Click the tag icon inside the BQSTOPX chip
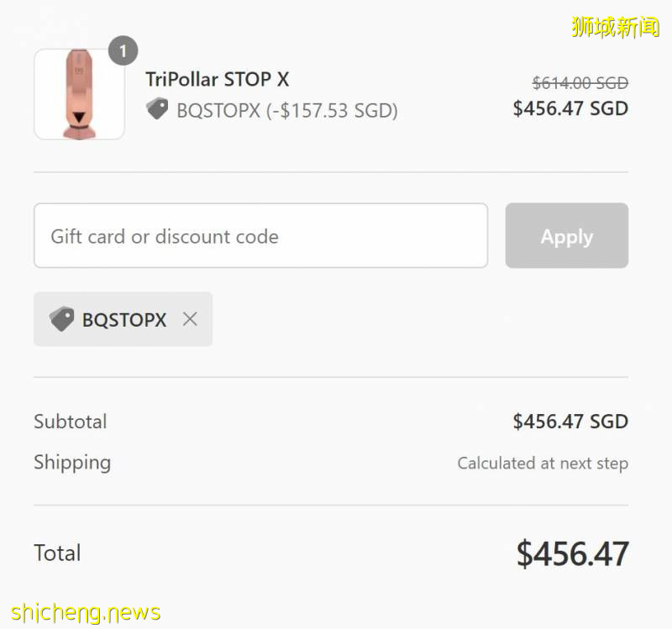 pos(61,319)
